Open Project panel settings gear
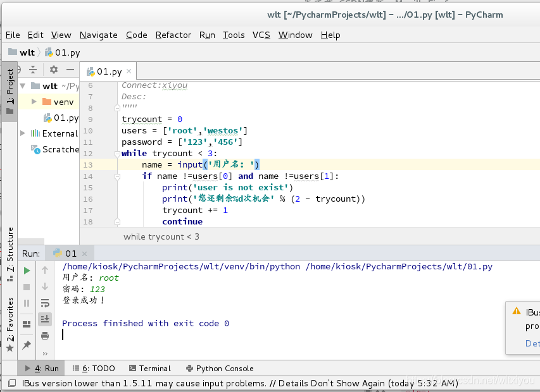The image size is (540, 392). 53,70
